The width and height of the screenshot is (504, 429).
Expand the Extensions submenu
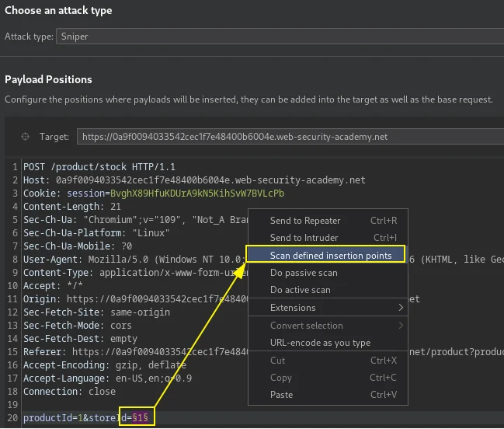click(x=328, y=308)
